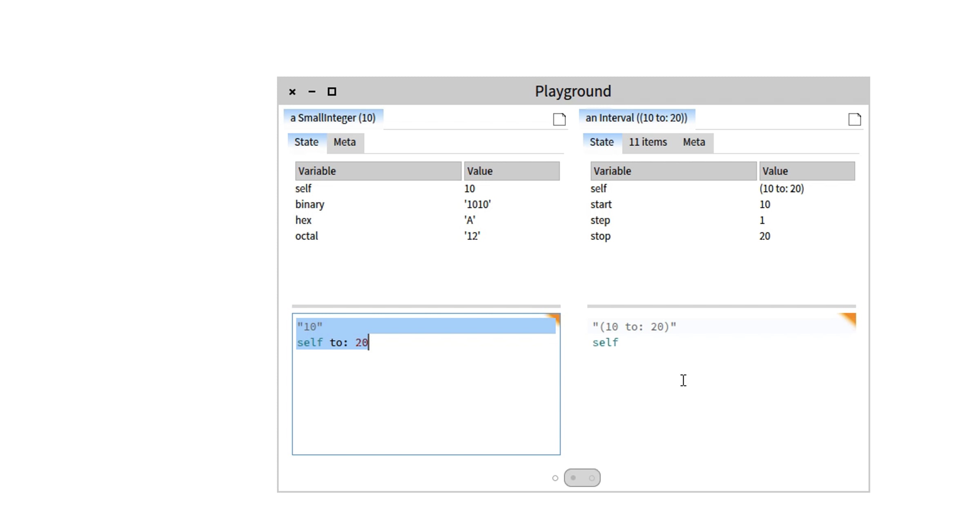Switch to the 11 items tab

(x=648, y=142)
